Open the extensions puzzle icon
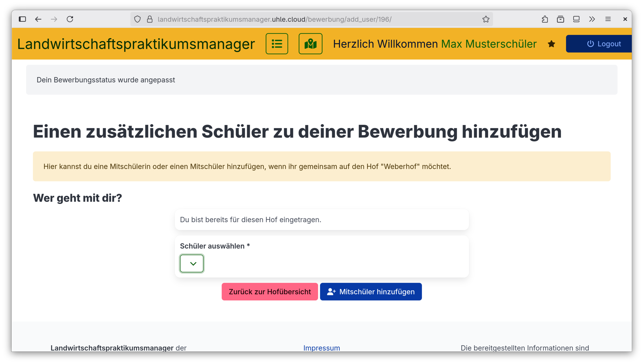This screenshot has height=364, width=643. click(x=545, y=19)
